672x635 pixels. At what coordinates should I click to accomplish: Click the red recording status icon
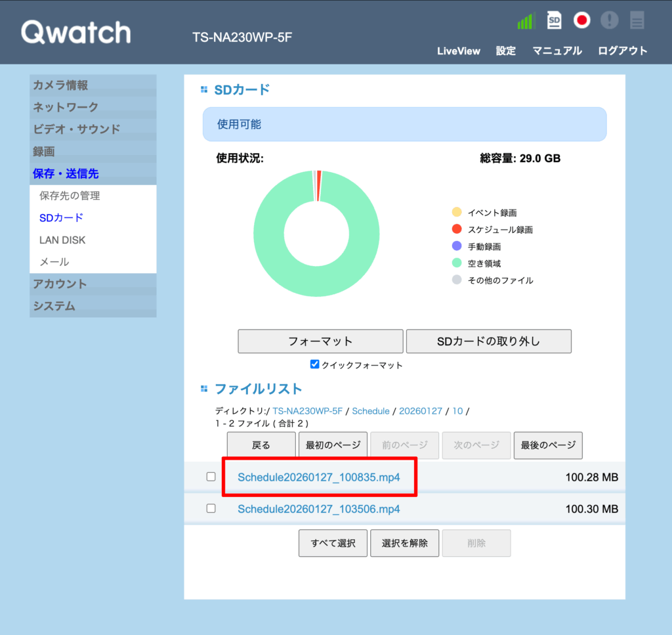click(581, 20)
